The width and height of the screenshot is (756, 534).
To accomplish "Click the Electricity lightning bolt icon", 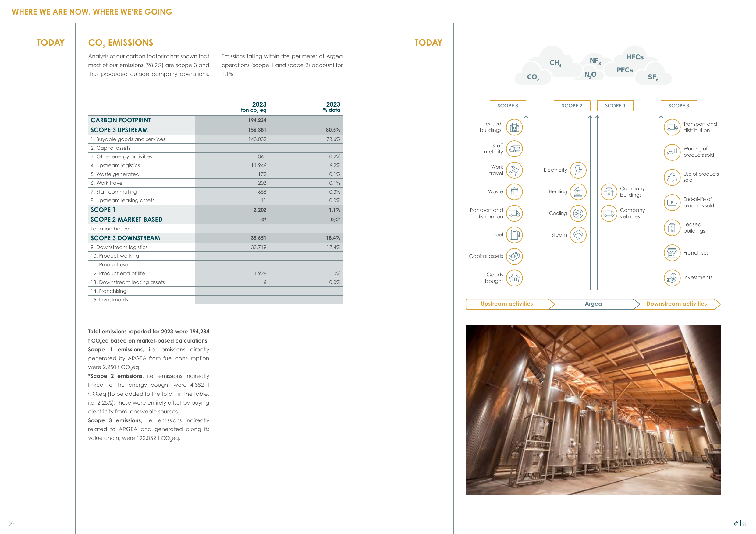I will [578, 170].
